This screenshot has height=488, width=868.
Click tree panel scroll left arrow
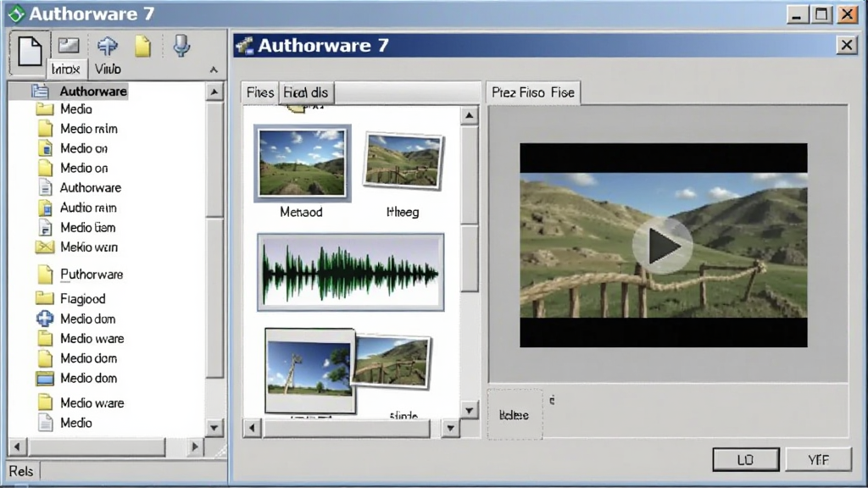[17, 446]
